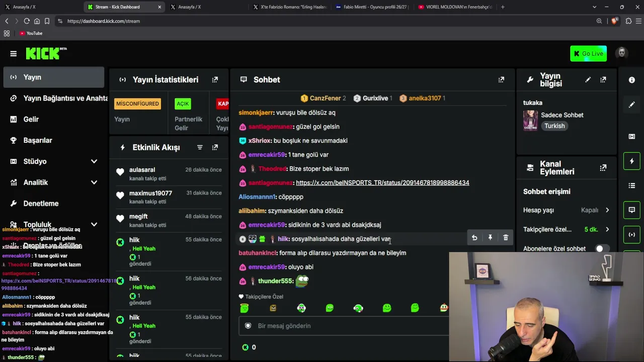Click the Sadece Sohbet category thumbnail
This screenshot has height=362, width=644.
tap(530, 121)
